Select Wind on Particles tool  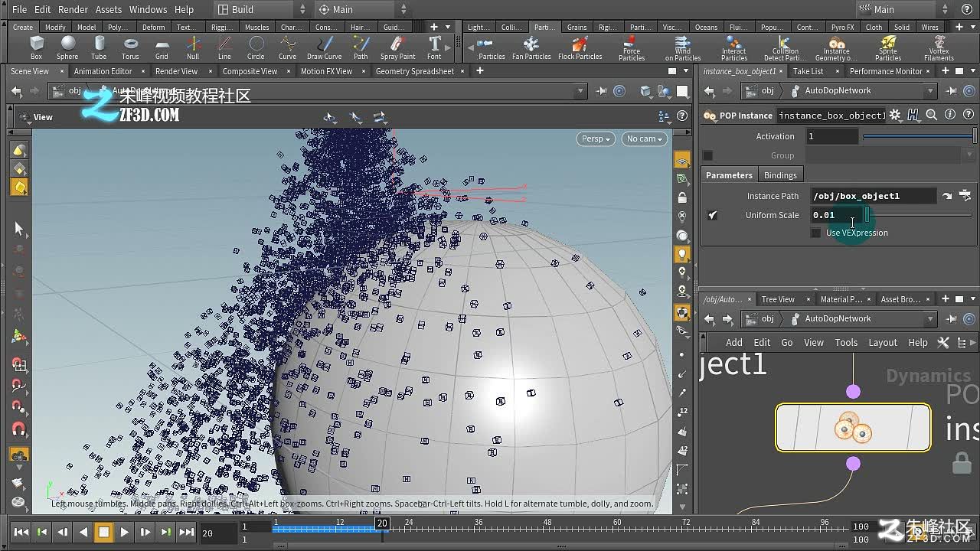coord(683,47)
